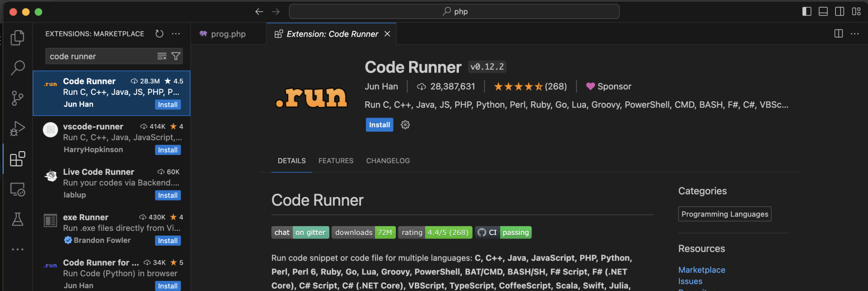868x291 pixels.
Task: Toggle primary side bar visibility
Action: [x=806, y=11]
